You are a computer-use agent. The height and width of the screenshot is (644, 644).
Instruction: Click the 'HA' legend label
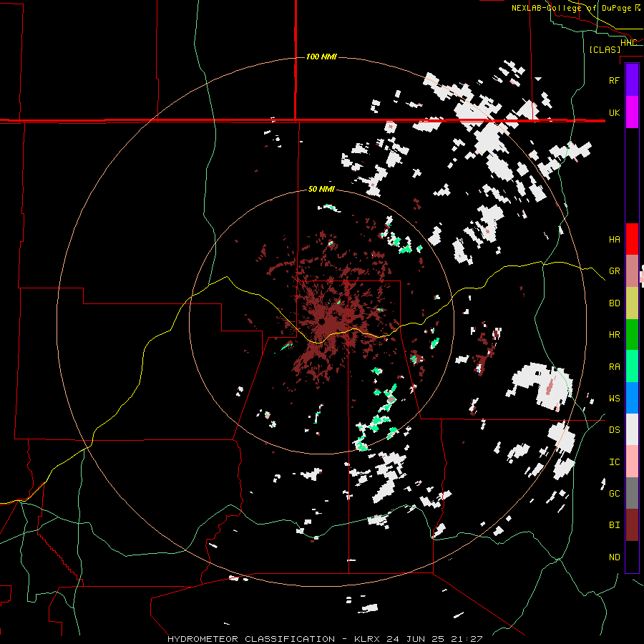(614, 240)
